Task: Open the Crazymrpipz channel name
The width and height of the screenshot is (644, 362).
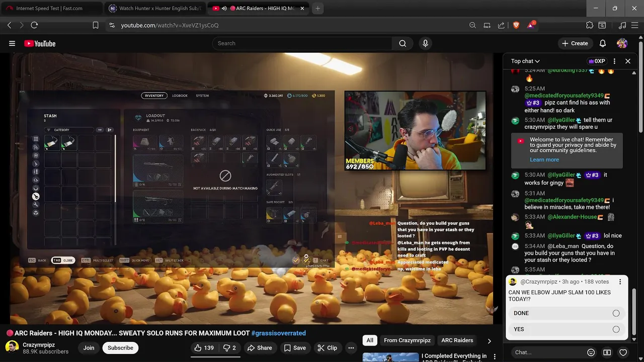Action: tap(39, 345)
